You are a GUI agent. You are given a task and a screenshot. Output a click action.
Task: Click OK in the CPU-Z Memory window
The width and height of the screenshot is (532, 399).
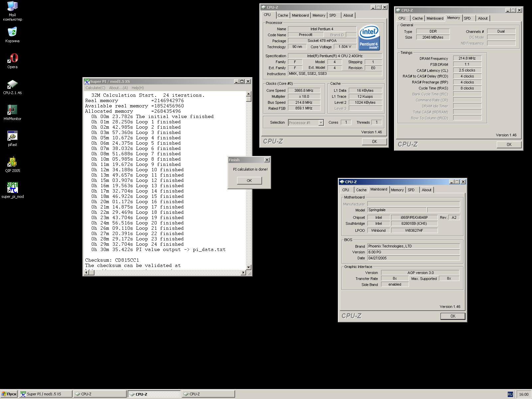(509, 145)
